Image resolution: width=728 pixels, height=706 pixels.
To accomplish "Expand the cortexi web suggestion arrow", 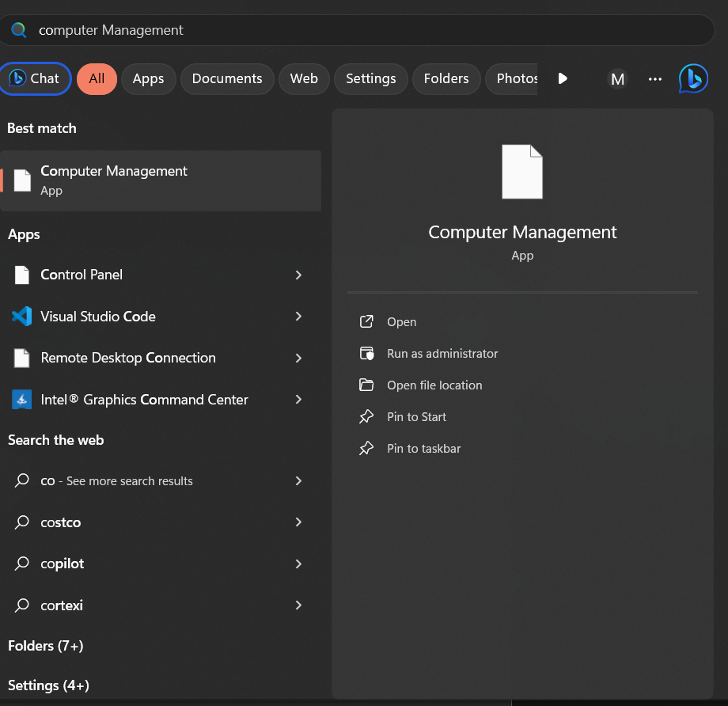I will click(x=298, y=605).
